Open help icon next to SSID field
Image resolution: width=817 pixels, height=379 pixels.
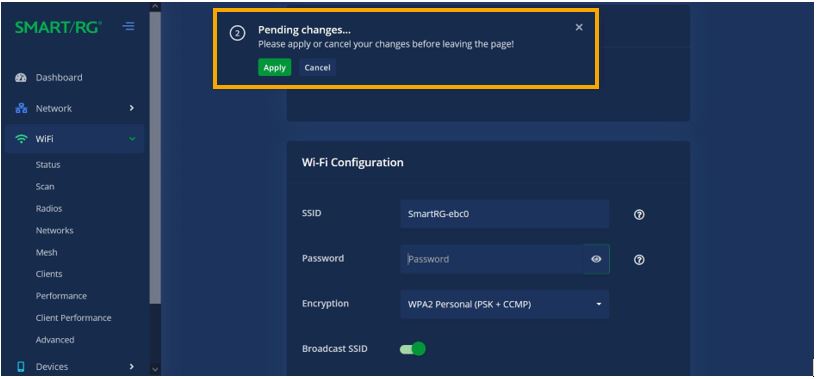639,214
